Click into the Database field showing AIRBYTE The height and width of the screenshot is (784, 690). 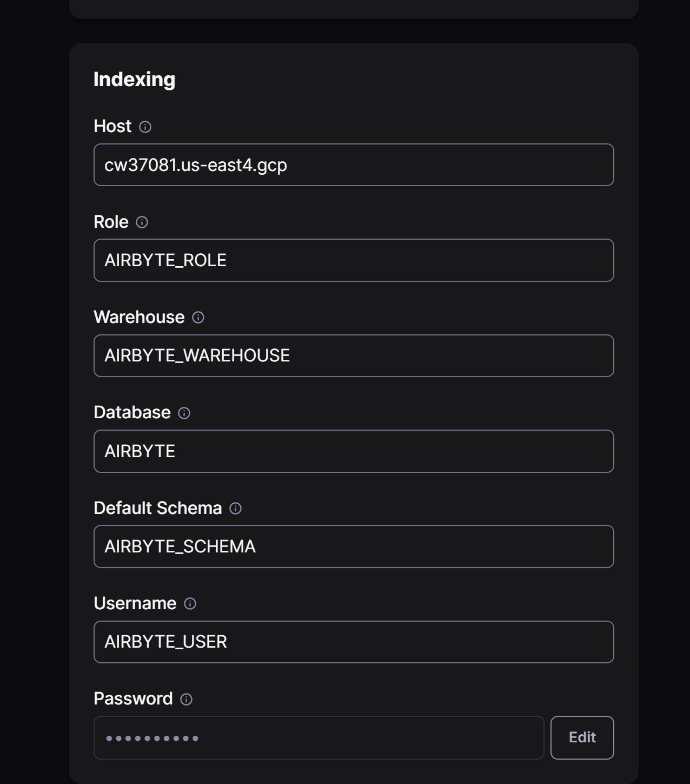pyautogui.click(x=354, y=451)
